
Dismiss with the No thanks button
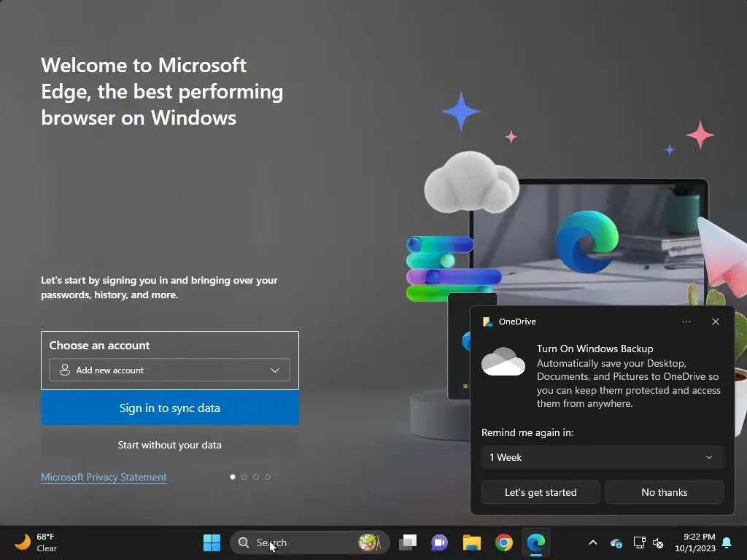coord(664,492)
